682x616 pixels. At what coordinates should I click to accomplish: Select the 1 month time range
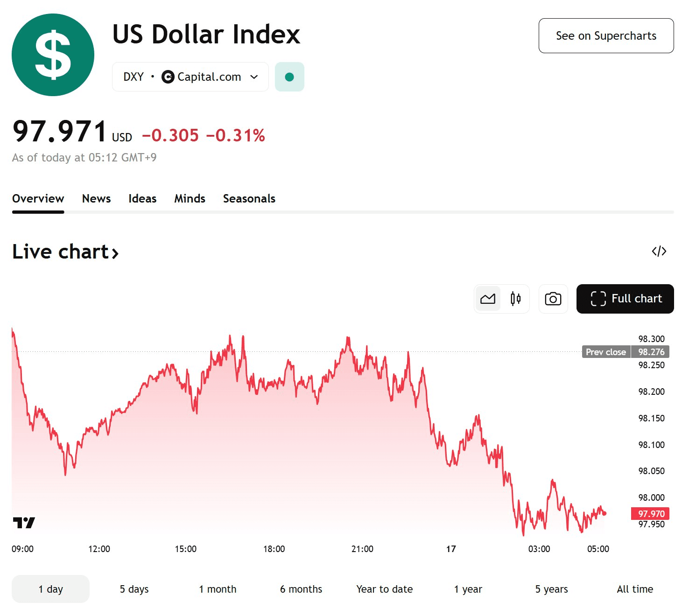coord(218,589)
